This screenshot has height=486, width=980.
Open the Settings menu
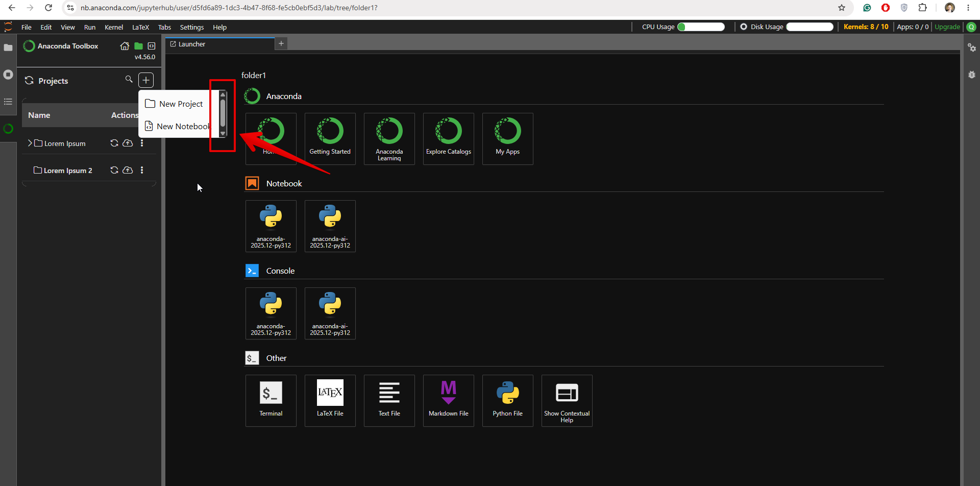[192, 27]
